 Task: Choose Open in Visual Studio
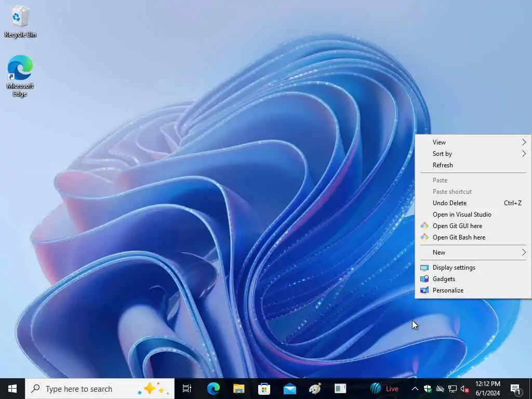point(473,215)
